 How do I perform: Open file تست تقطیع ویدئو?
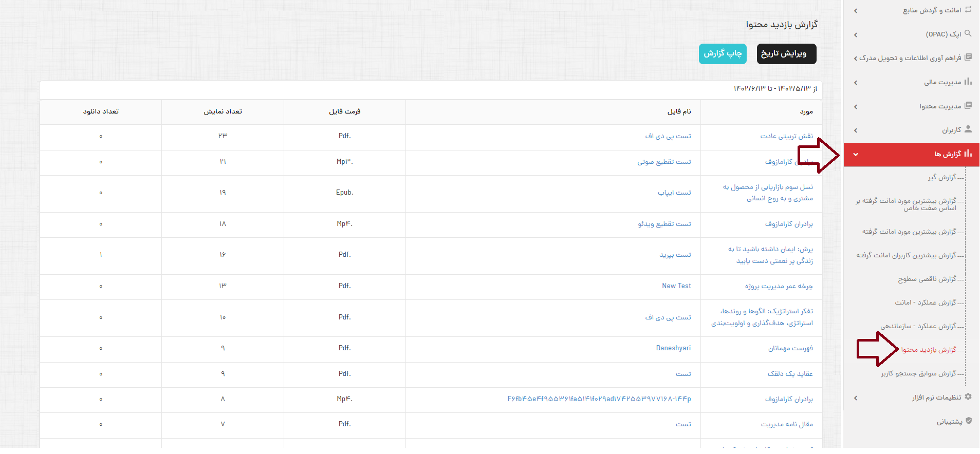point(665,224)
